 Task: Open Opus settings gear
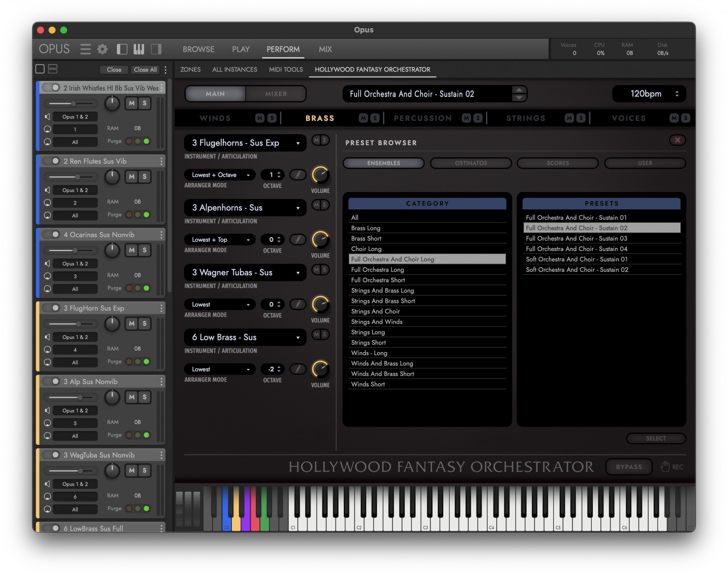103,49
